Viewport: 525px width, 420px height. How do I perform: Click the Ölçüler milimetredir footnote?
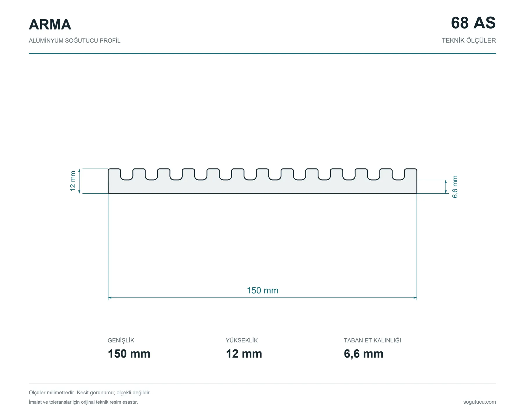90,393
